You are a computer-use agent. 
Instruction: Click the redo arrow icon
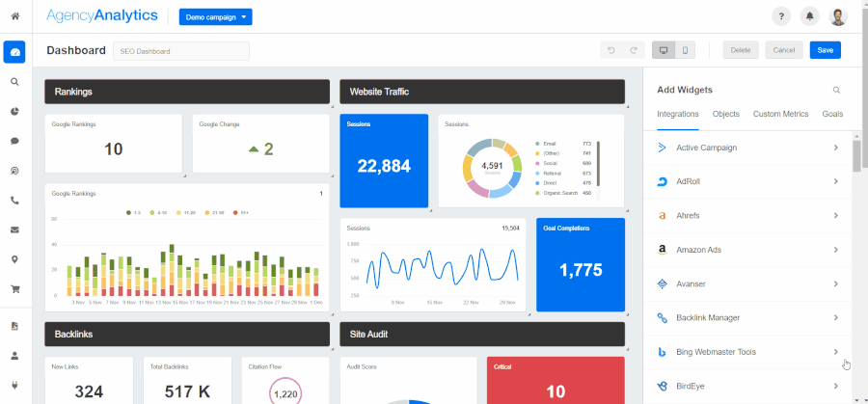pyautogui.click(x=634, y=50)
